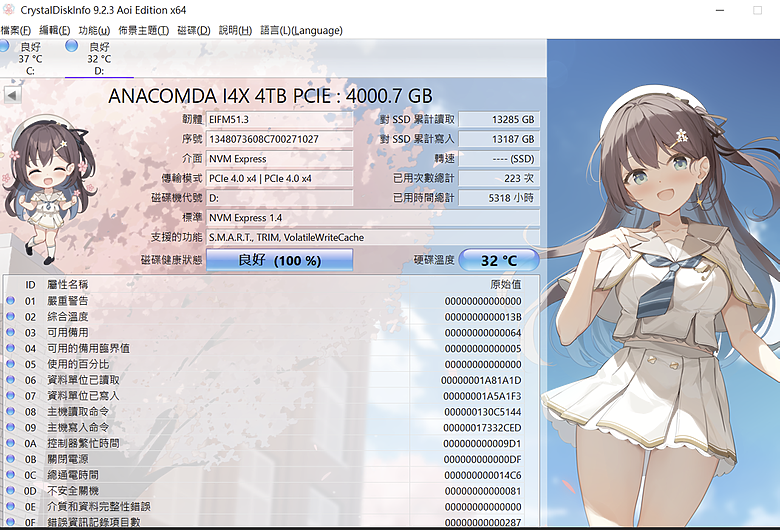Screen dimensions: 780x530
Task: Open the 編輯(E) menu
Action: tap(55, 30)
